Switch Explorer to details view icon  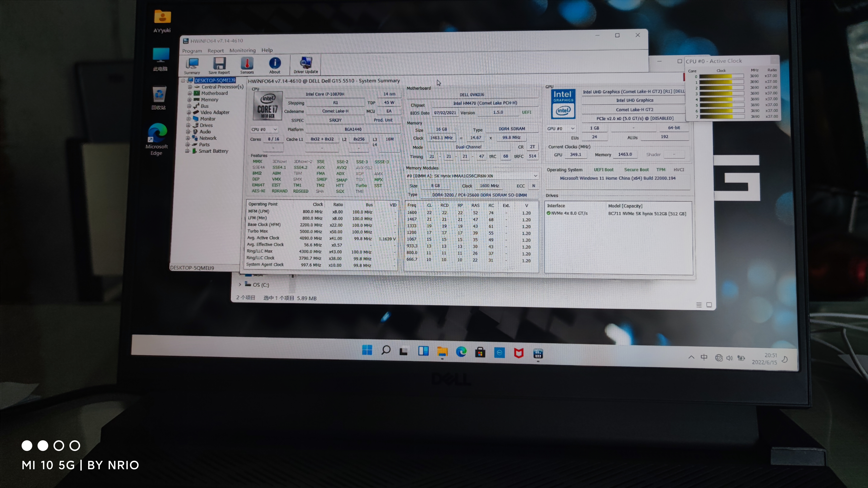tap(699, 305)
